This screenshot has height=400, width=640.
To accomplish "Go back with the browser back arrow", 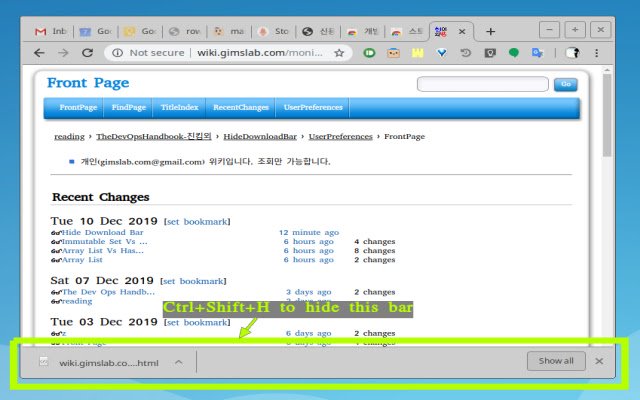I will (x=39, y=53).
